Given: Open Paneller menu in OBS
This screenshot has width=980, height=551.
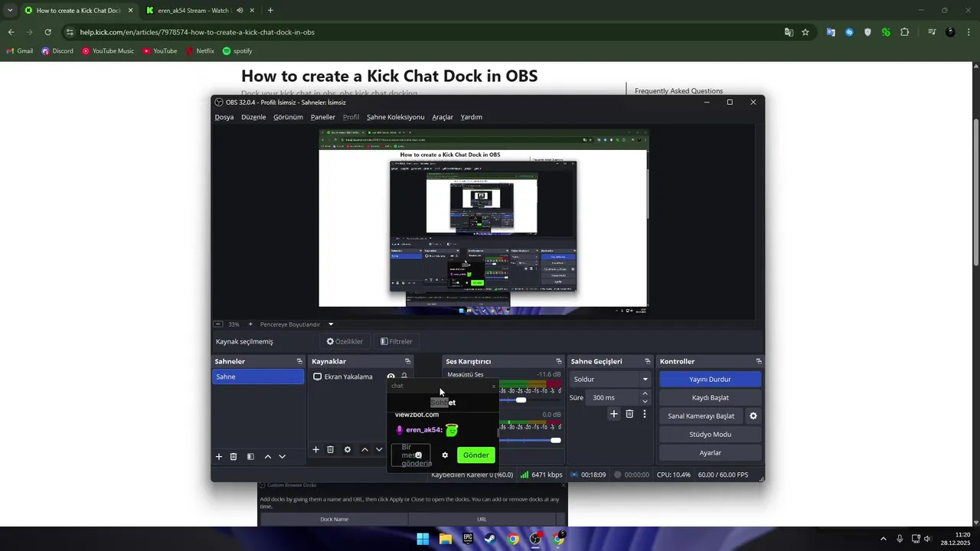Looking at the screenshot, I should coord(323,117).
